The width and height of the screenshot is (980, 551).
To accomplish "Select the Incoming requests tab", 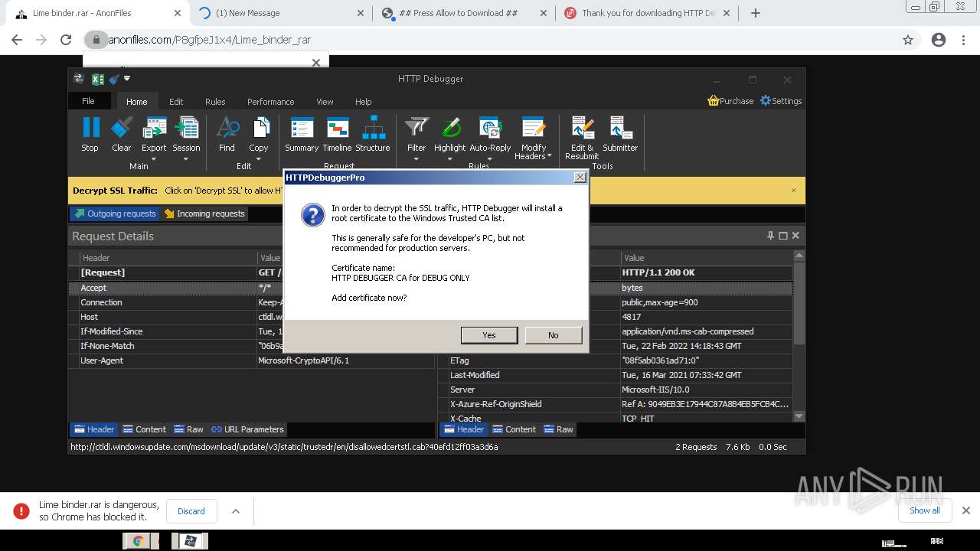I will pyautogui.click(x=204, y=214).
